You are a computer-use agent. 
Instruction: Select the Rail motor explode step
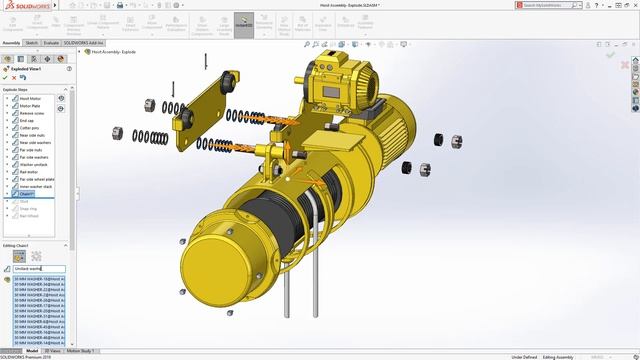[x=29, y=172]
